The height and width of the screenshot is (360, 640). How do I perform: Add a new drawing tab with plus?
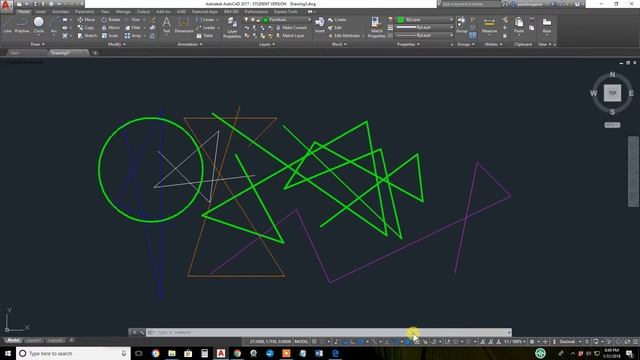pyautogui.click(x=95, y=53)
